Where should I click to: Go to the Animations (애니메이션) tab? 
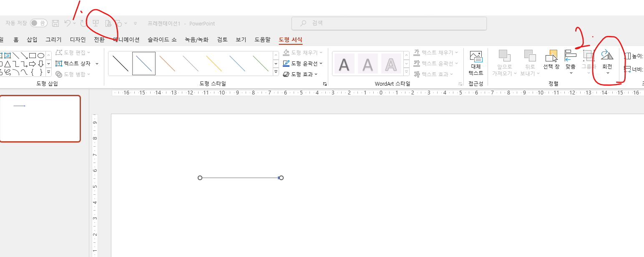[126, 40]
